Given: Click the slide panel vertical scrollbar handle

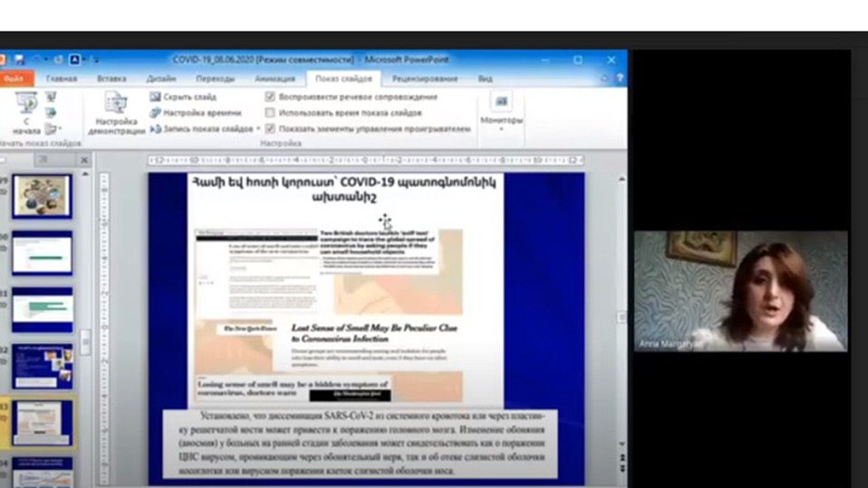Looking at the screenshot, I should point(86,342).
